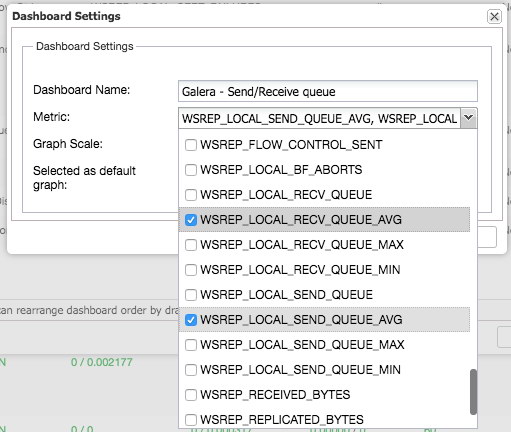
Task: Click the Graph Scale label
Action: [x=68, y=144]
